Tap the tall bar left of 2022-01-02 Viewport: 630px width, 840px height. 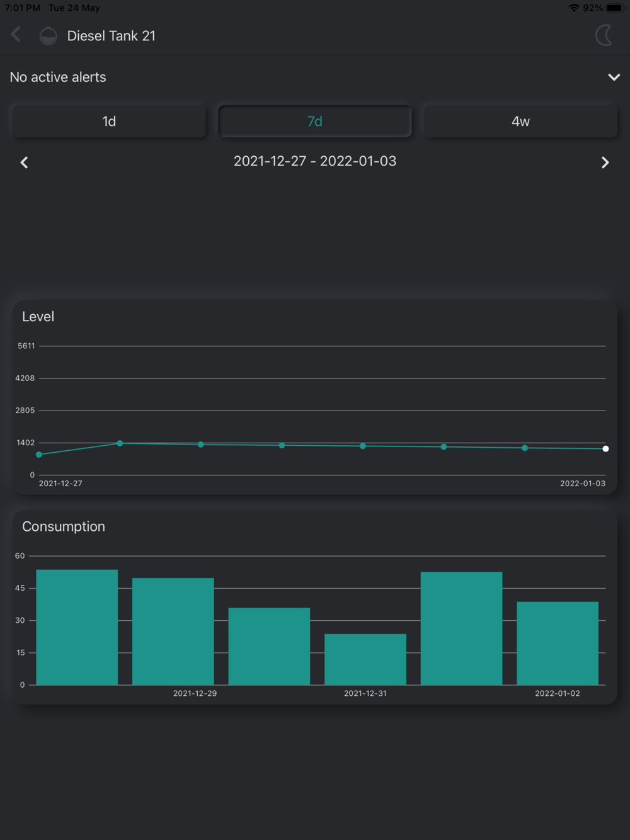coord(461,628)
